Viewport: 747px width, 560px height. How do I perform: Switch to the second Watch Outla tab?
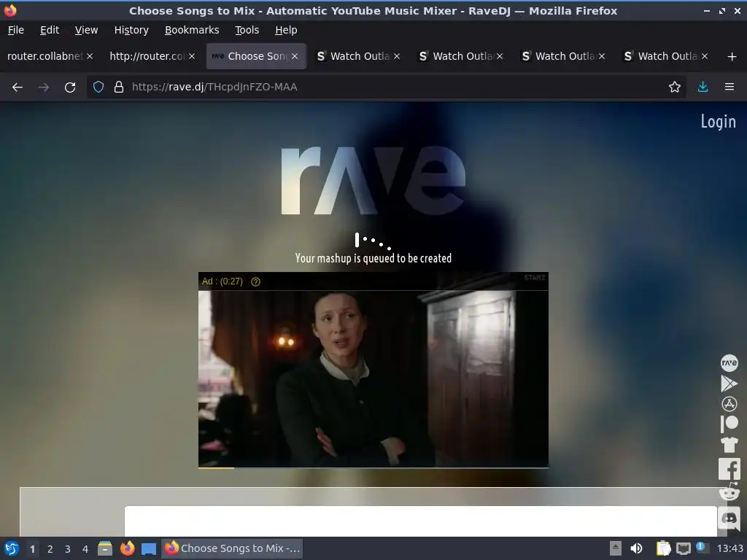[462, 56]
